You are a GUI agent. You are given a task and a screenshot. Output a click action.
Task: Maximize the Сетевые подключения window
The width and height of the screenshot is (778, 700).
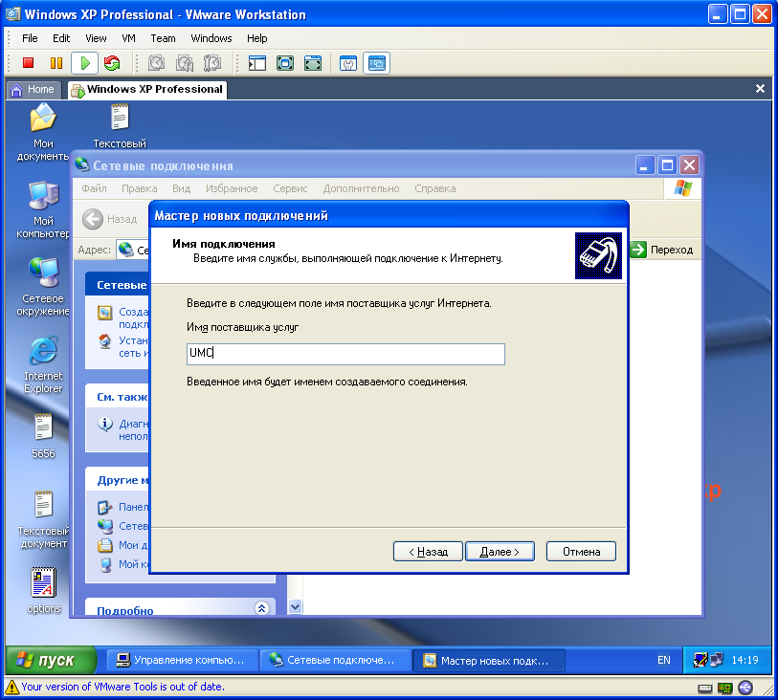[667, 164]
